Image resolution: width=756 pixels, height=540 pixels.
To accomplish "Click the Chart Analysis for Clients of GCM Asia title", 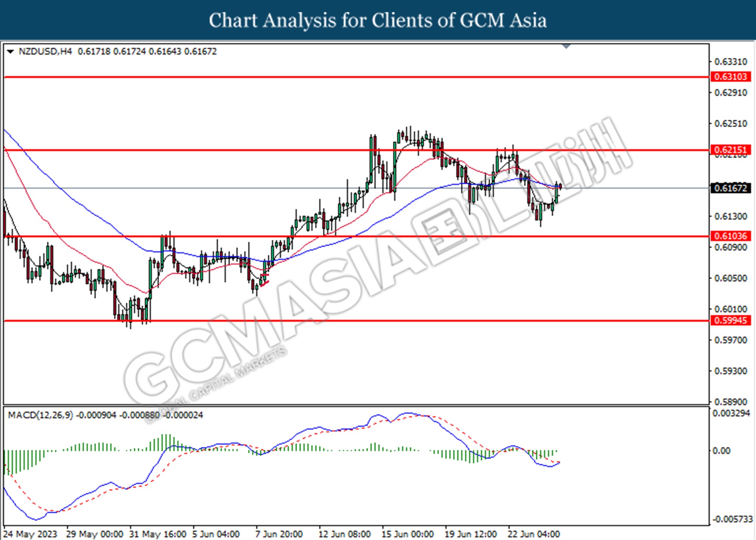I will [x=378, y=20].
